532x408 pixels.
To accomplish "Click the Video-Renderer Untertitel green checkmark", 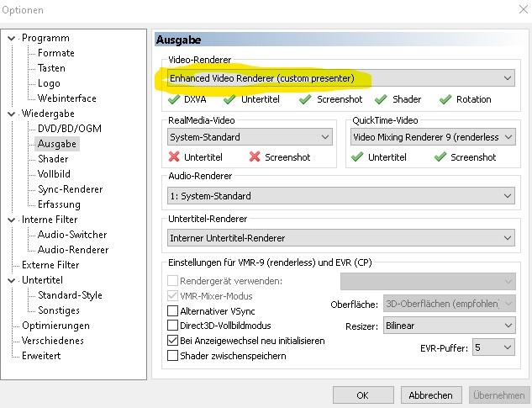I will 229,99.
